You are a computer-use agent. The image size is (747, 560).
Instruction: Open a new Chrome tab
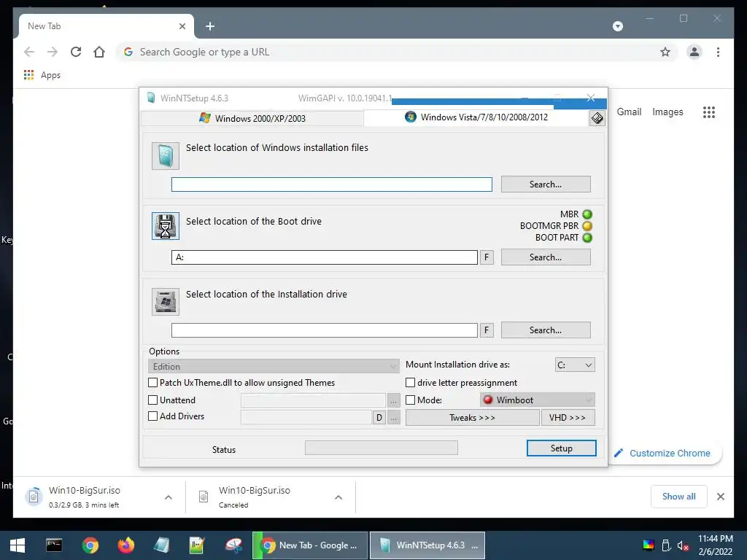point(209,26)
